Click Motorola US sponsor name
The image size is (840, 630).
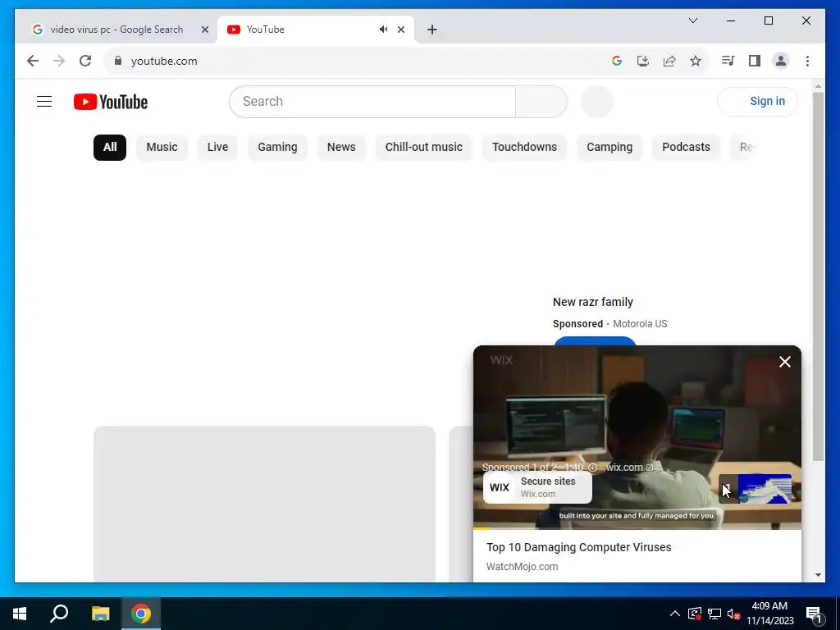(640, 324)
